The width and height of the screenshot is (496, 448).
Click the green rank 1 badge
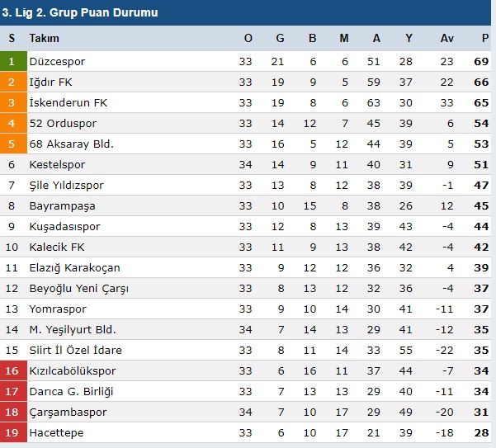click(12, 62)
